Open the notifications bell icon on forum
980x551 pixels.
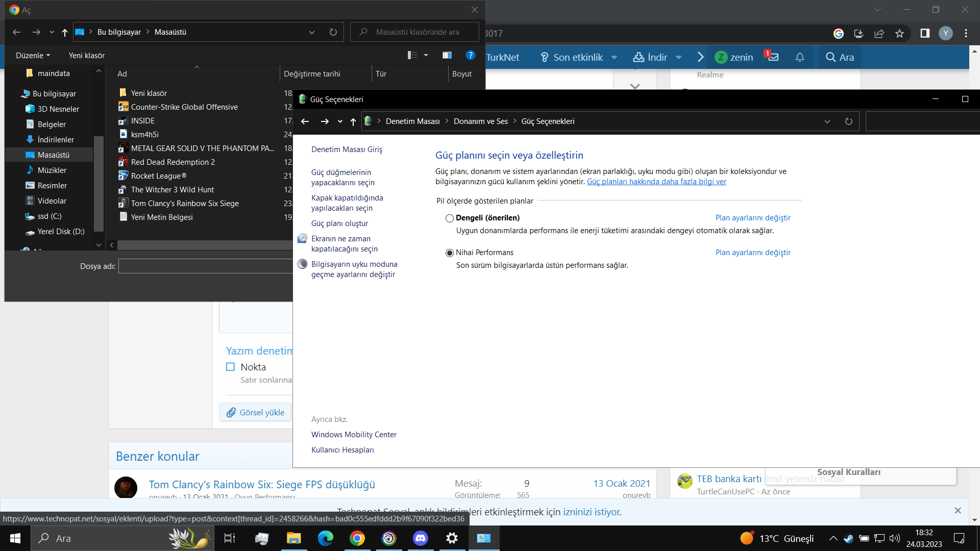click(799, 57)
